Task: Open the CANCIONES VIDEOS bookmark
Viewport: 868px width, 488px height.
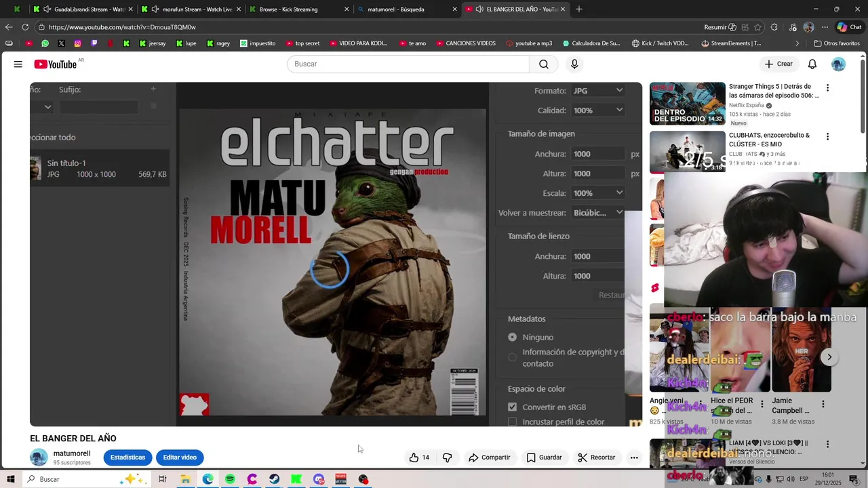Action: coord(465,43)
